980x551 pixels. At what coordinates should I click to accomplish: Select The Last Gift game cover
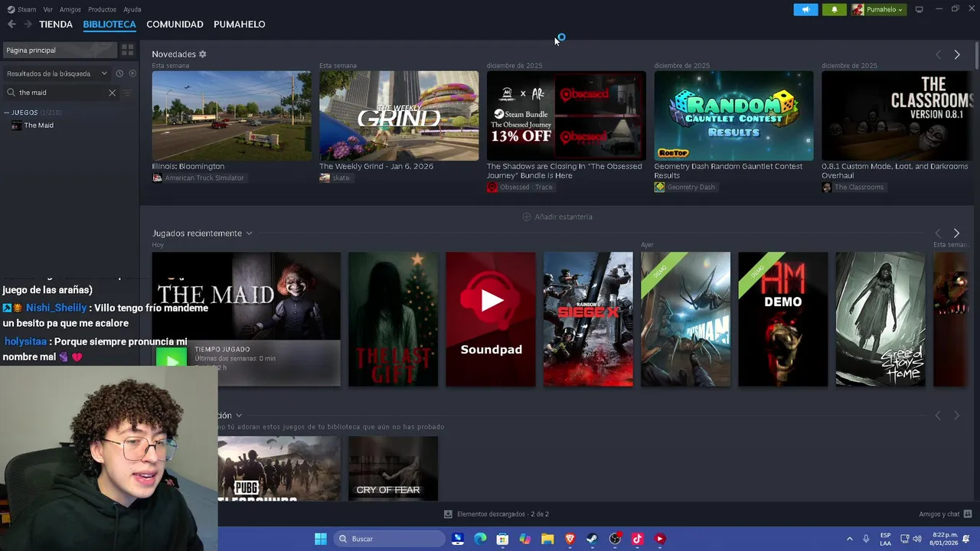point(393,319)
